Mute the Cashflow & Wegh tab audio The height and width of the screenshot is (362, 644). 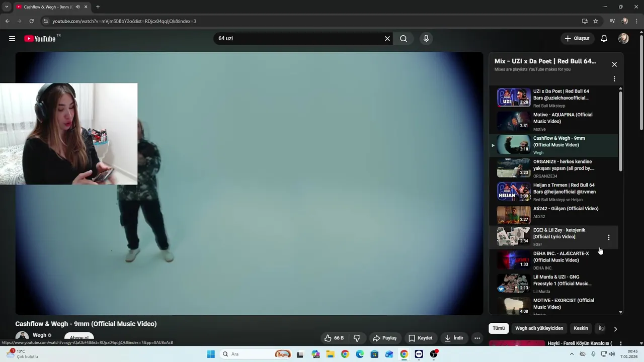[x=77, y=7]
